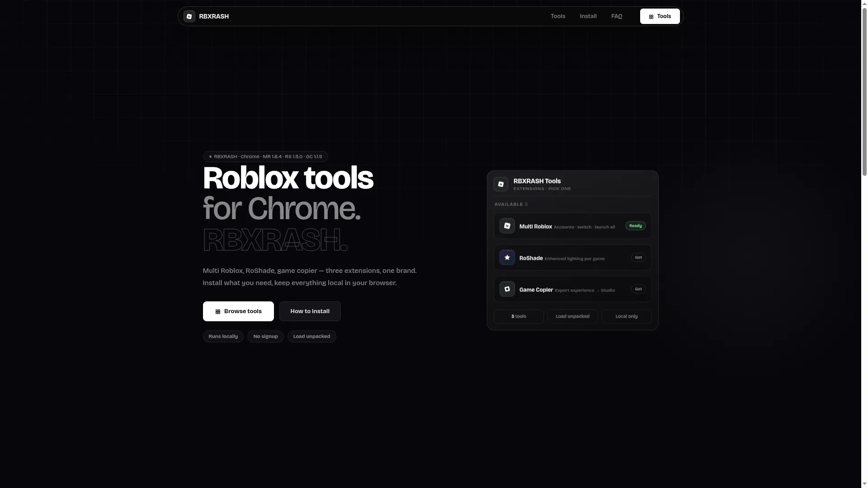Click the scrollbar up arrow

pyautogui.click(x=864, y=4)
